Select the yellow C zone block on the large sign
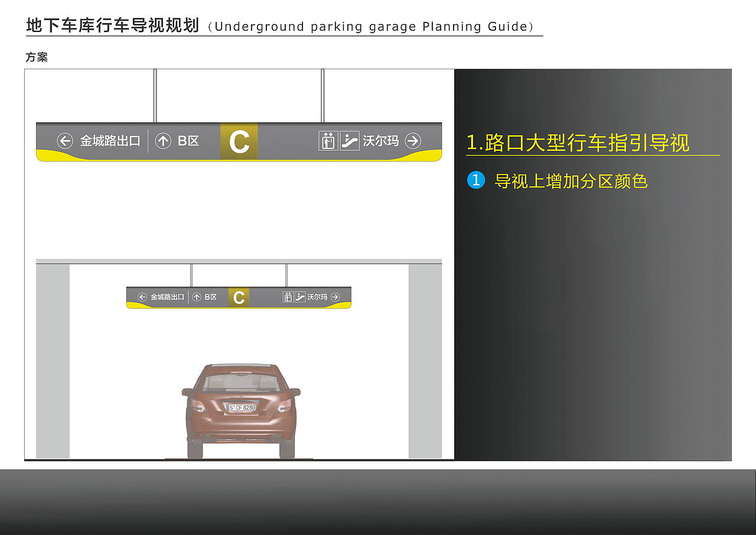This screenshot has height=535, width=756. 239,141
